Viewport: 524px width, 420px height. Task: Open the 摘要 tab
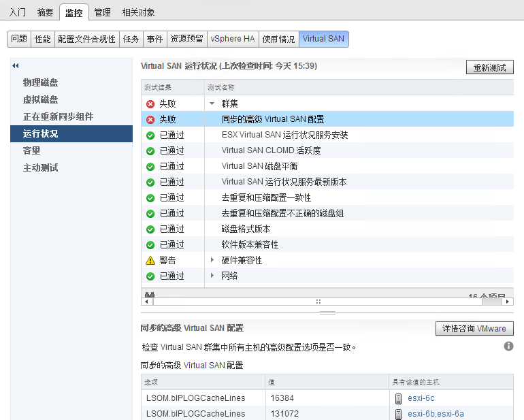tap(45, 12)
